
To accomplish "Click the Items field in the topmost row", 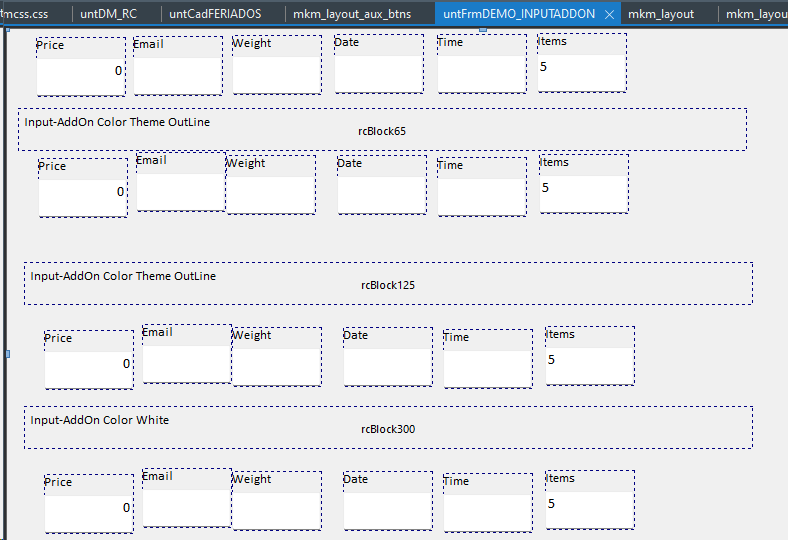I will (x=582, y=70).
